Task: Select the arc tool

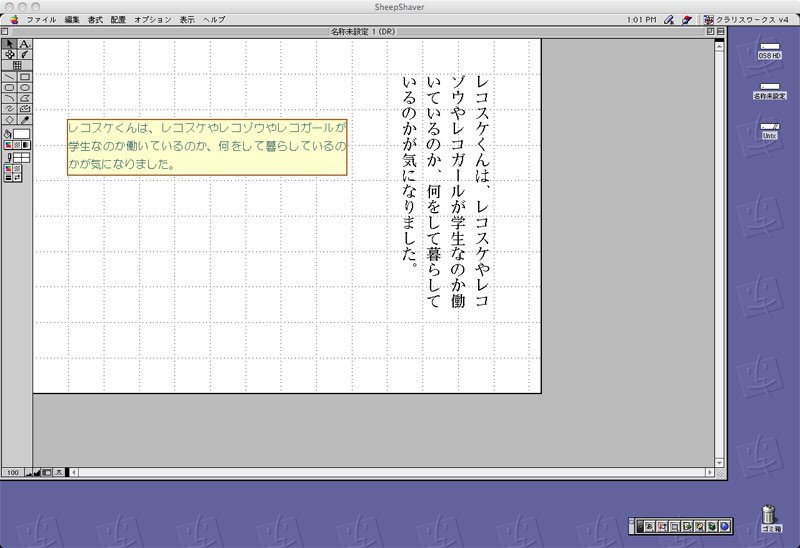Action: click(x=9, y=98)
